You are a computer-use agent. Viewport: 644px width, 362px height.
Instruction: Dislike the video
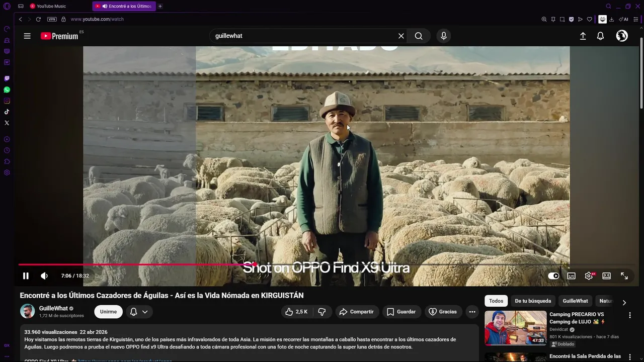point(322,312)
